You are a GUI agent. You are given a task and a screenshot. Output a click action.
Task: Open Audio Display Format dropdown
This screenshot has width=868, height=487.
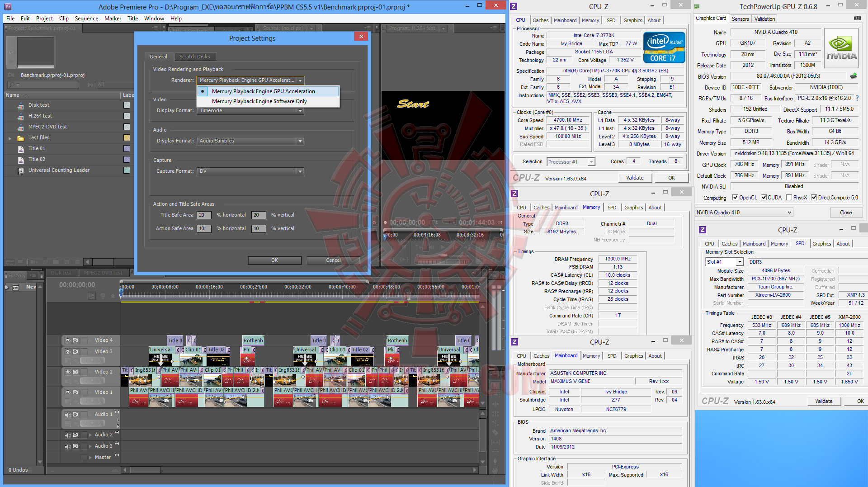coord(250,141)
